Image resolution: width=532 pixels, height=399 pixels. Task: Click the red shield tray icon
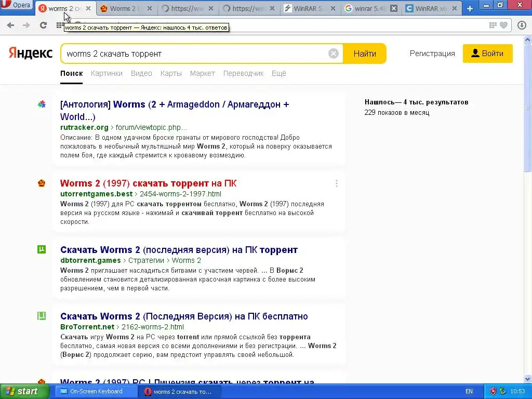pos(494,391)
